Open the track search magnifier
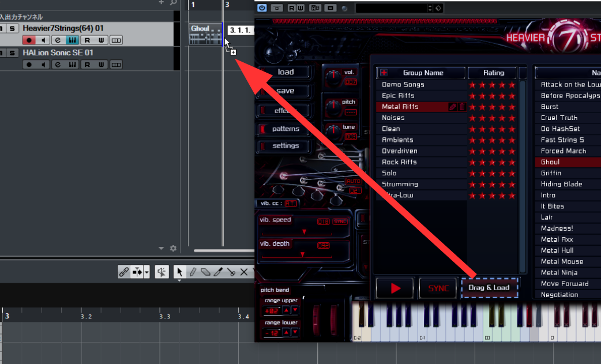This screenshot has height=364, width=601. 173,3
